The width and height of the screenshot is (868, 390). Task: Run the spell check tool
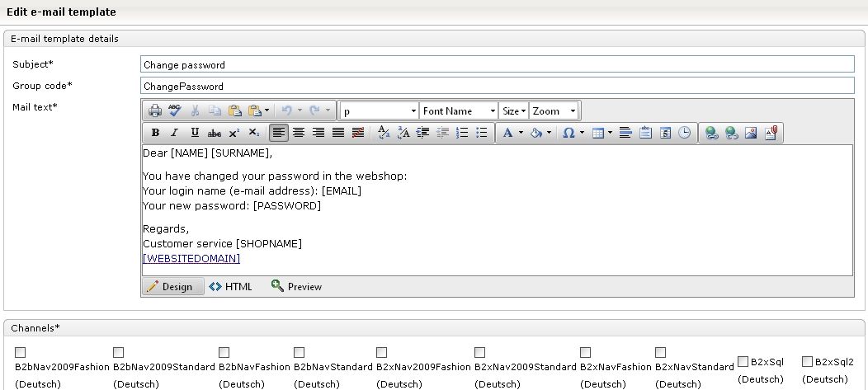174,110
